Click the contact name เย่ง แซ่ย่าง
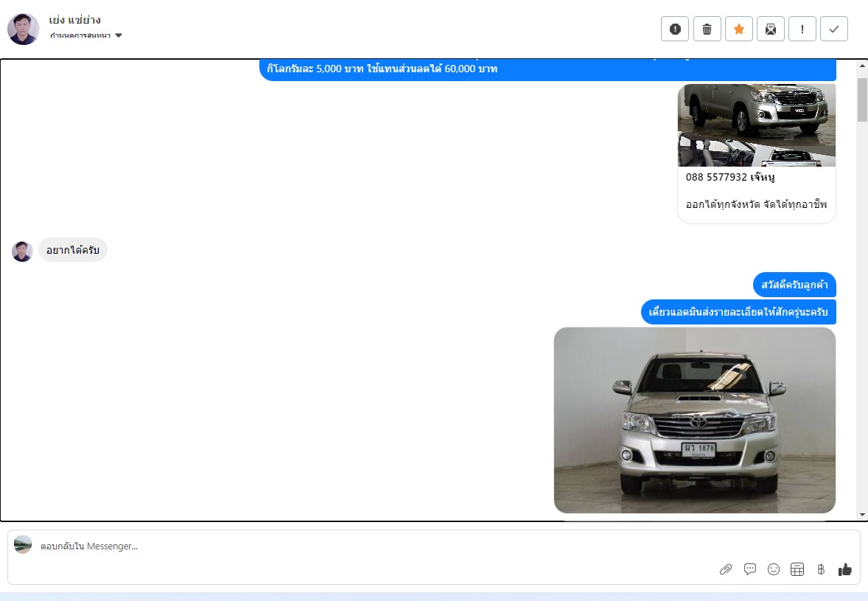Viewport: 868px width, 601px height. (74, 20)
